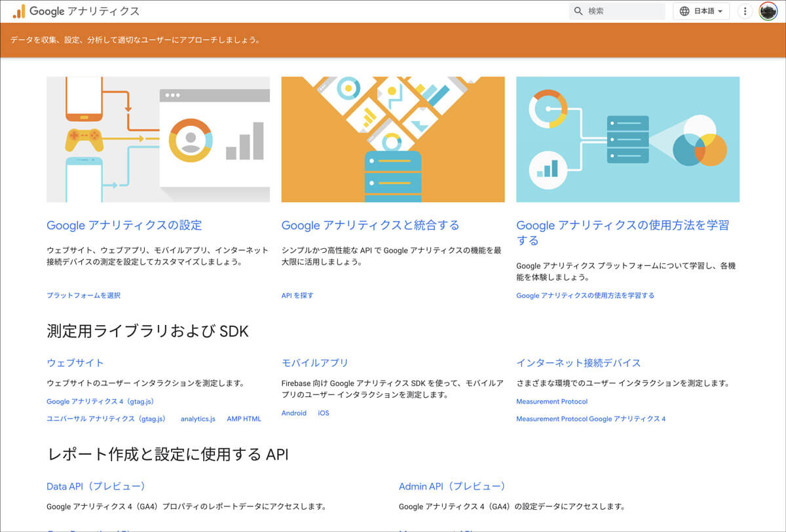Click the orange banner text データを収集、設定、分析
Image resolution: width=786 pixels, height=532 pixels.
tap(135, 40)
